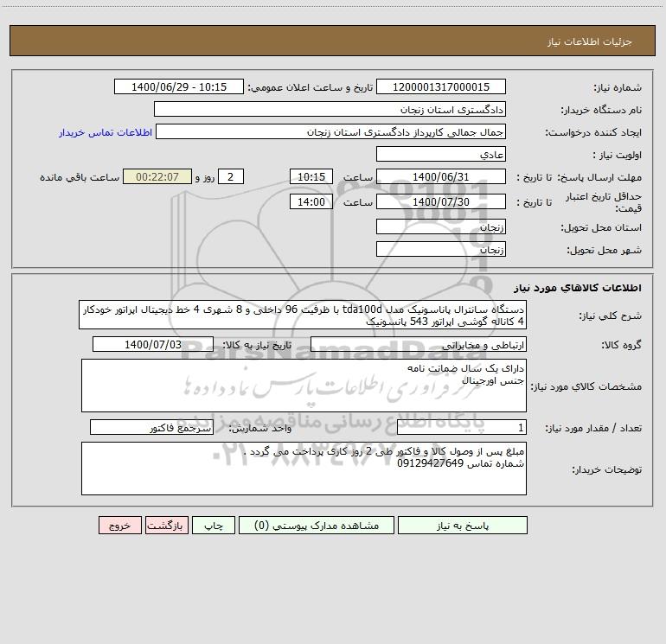Click the label 'شرح کلی نیاز:'
The width and height of the screenshot is (666, 644).
(611, 316)
